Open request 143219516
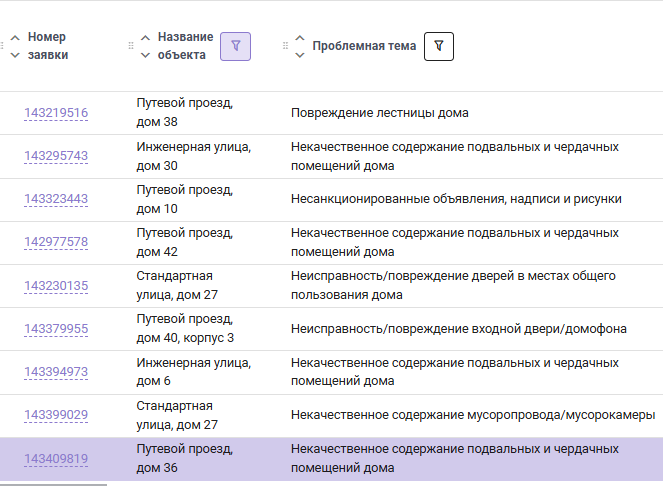The height and width of the screenshot is (502, 663). (56, 113)
